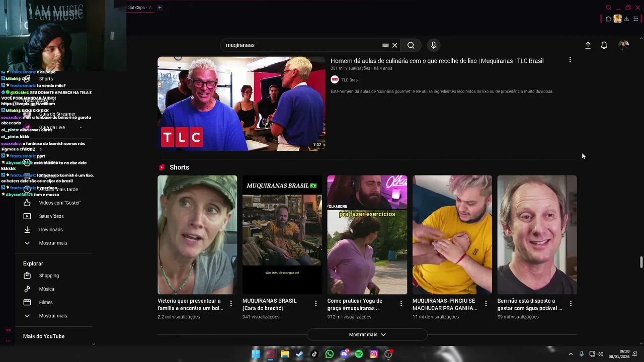Open the MUQUIRANAS BRASIL short thumbnail
Image resolution: width=644 pixels, height=362 pixels.
(282, 235)
